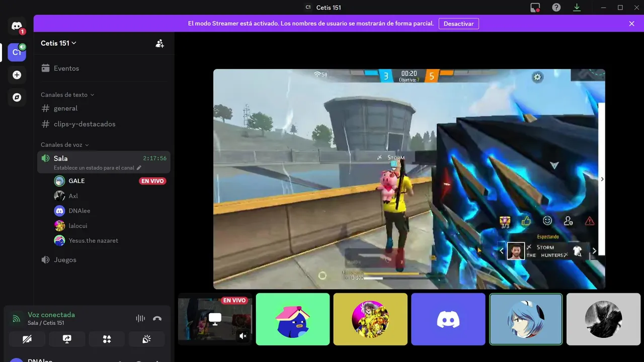Open the general text channel
Screen dimensions: 644x362
pyautogui.click(x=104, y=108)
